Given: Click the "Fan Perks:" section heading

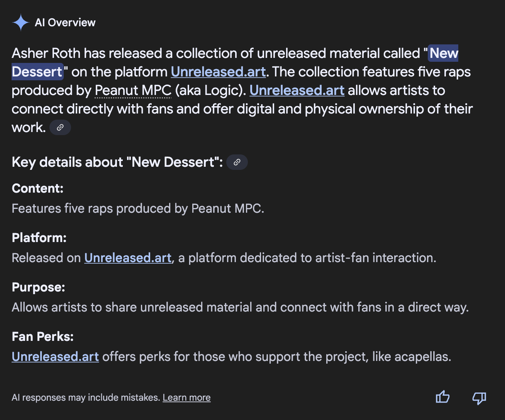Looking at the screenshot, I should click(42, 337).
